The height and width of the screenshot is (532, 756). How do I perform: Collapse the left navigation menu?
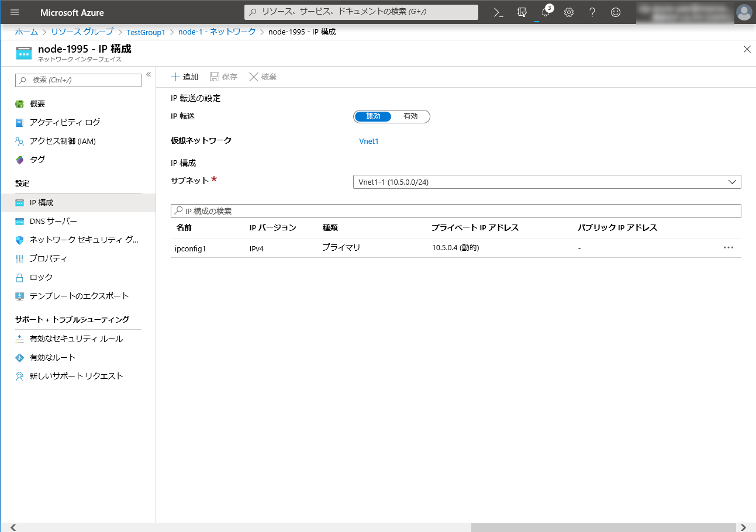[x=149, y=74]
